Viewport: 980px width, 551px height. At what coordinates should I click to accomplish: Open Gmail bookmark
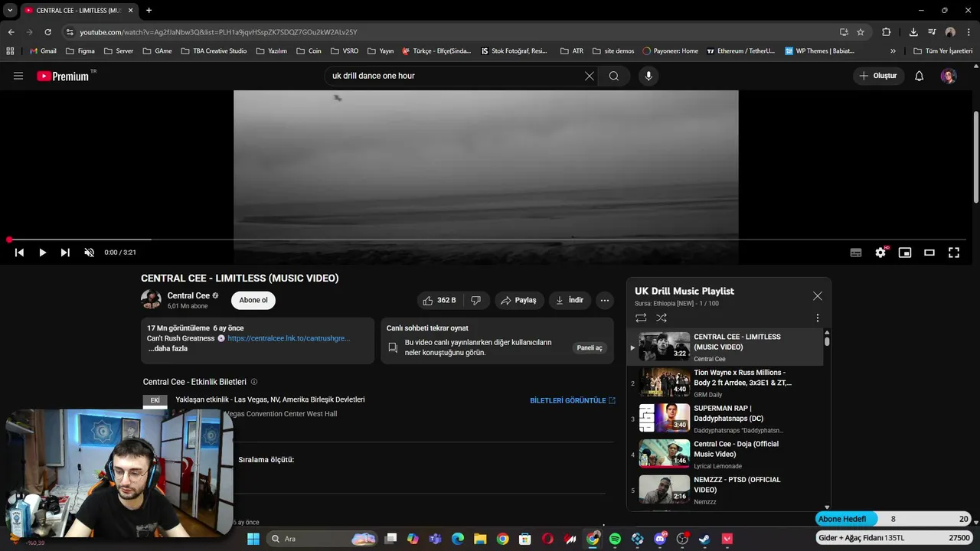(42, 51)
